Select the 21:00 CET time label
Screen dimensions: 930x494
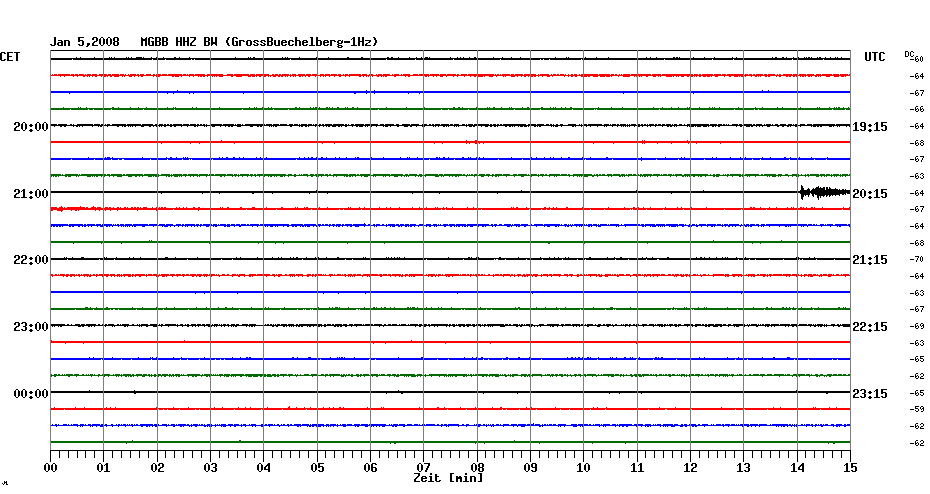click(31, 194)
